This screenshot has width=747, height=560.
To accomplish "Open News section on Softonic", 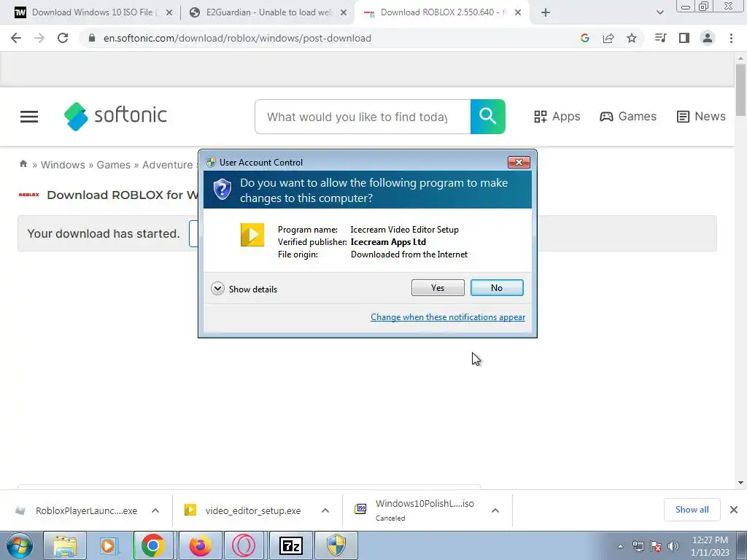I will pos(701,117).
